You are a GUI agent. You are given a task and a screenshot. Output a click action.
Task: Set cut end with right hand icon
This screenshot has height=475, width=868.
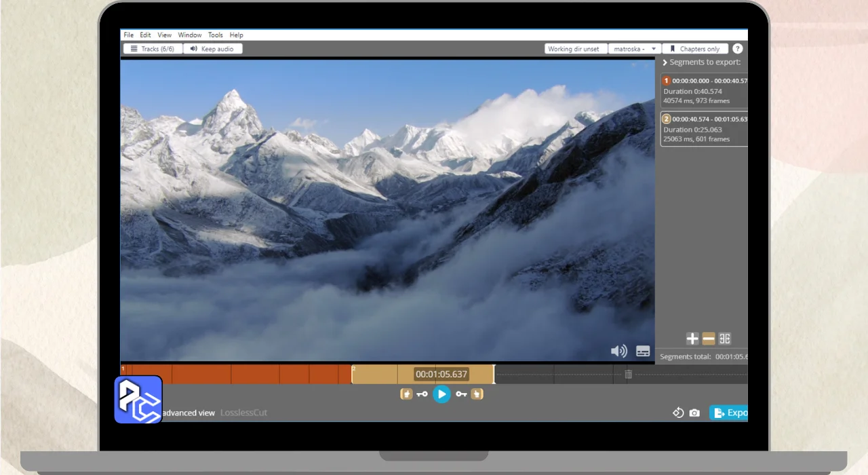pyautogui.click(x=477, y=394)
